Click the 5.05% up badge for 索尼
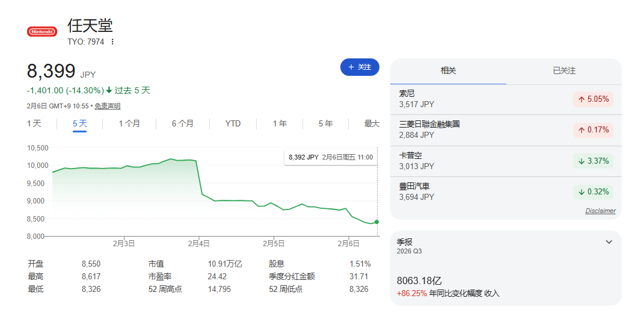This screenshot has width=644, height=316. pyautogui.click(x=593, y=99)
